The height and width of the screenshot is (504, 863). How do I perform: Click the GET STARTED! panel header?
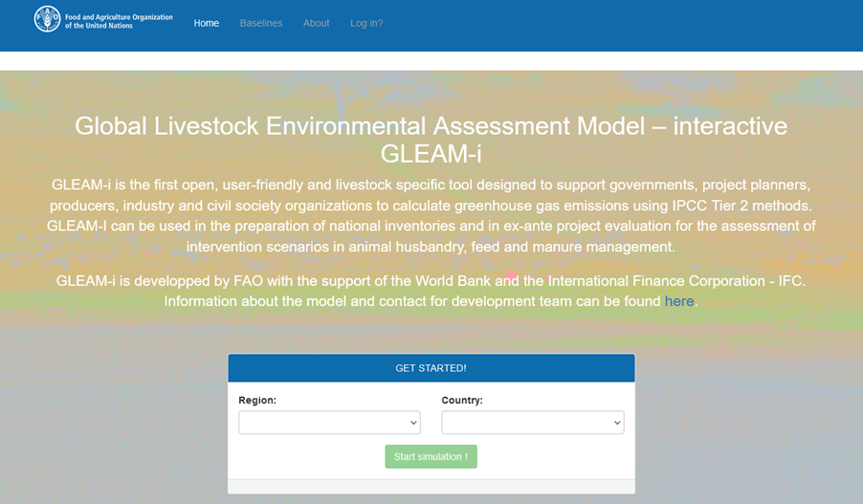pyautogui.click(x=431, y=368)
